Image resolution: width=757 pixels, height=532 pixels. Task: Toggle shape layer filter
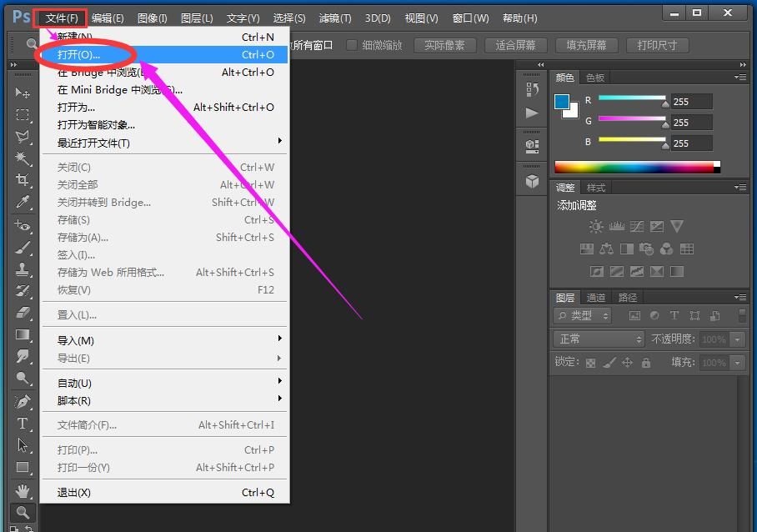pos(694,316)
